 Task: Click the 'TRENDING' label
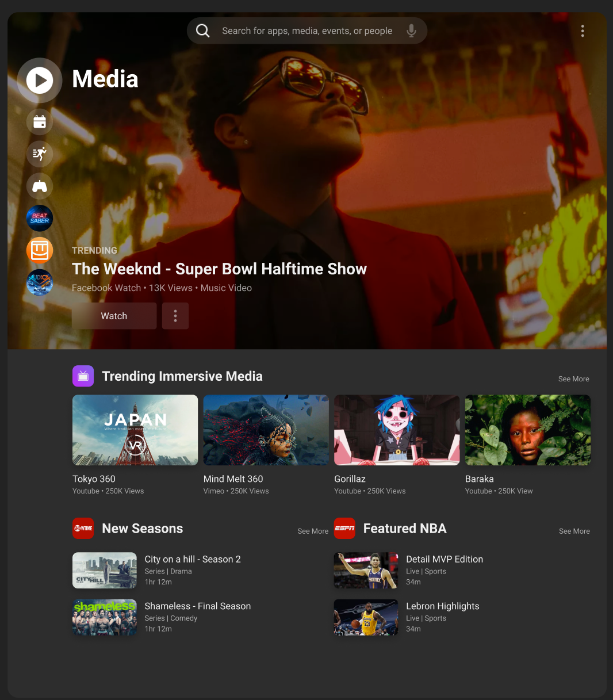pos(94,251)
